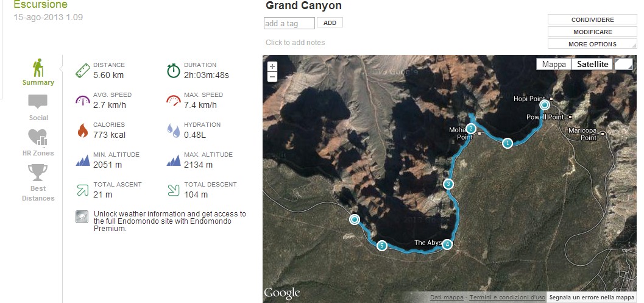Expand the map fullscreen corner control
644x303 pixels.
click(623, 64)
